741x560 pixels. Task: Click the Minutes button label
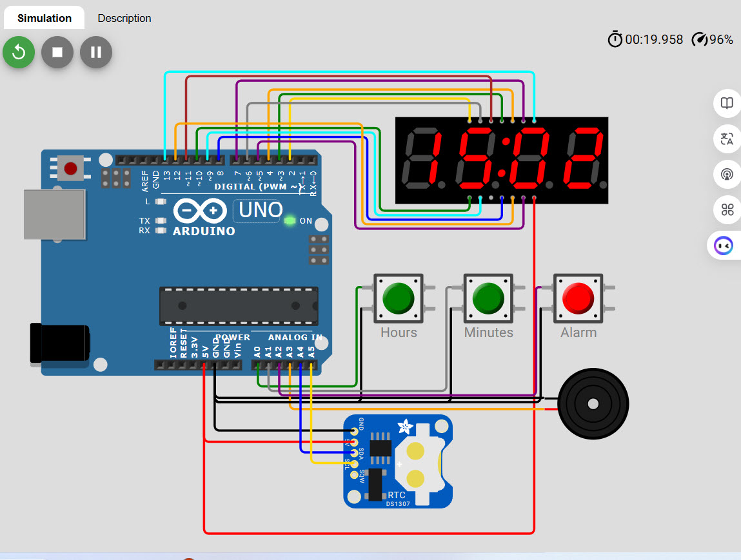[489, 333]
